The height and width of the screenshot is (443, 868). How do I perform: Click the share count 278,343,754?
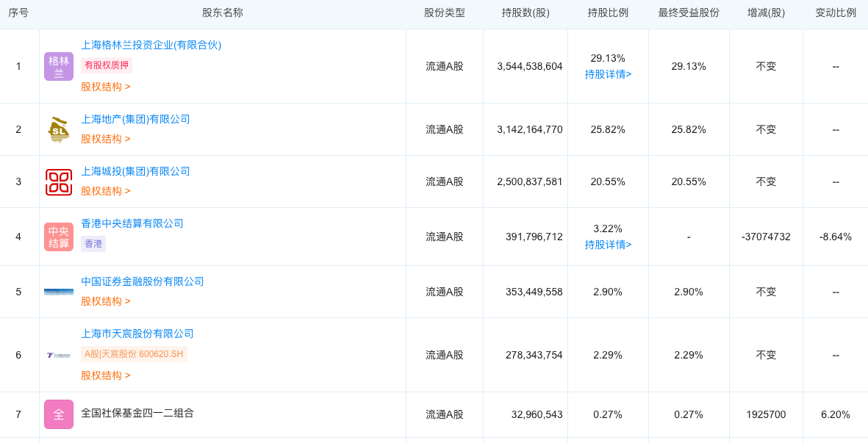(534, 355)
